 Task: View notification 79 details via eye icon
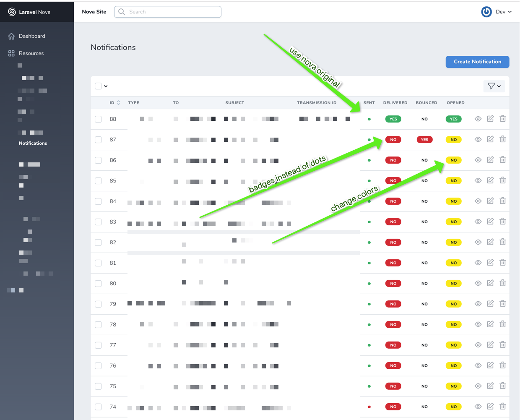[x=478, y=304]
